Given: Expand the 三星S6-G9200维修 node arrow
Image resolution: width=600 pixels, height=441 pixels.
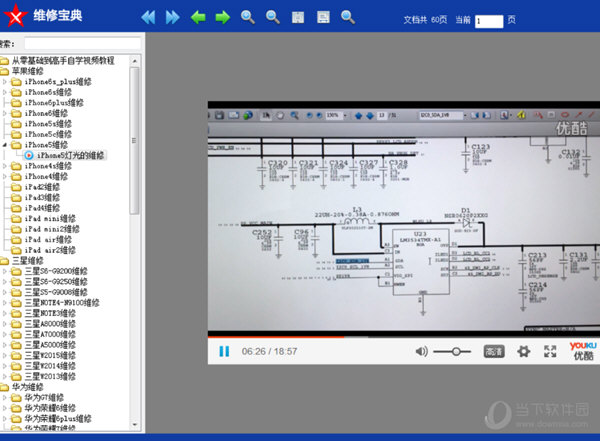Looking at the screenshot, I should 5,271.
